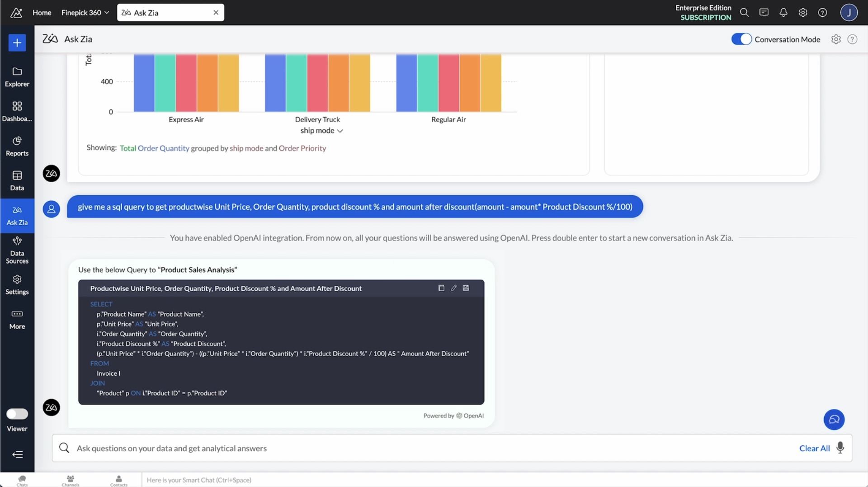This screenshot has width=868, height=487.
Task: Click the Ask questions input field
Action: (x=434, y=448)
